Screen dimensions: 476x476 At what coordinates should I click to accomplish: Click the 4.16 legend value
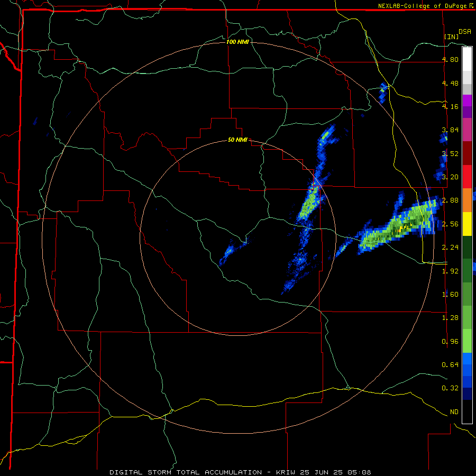click(x=450, y=106)
